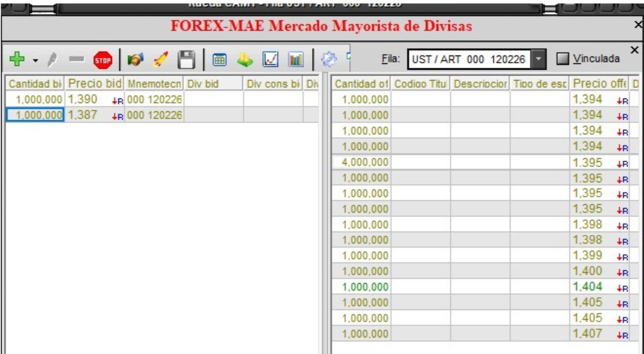Select the bid price 1,387 cell
Viewport: 644px width, 354px height.
click(x=96, y=115)
